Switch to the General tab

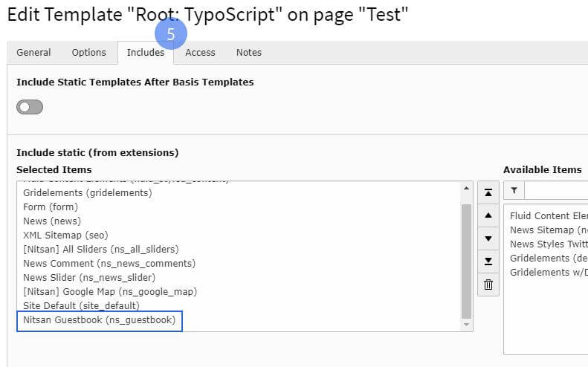tap(33, 53)
